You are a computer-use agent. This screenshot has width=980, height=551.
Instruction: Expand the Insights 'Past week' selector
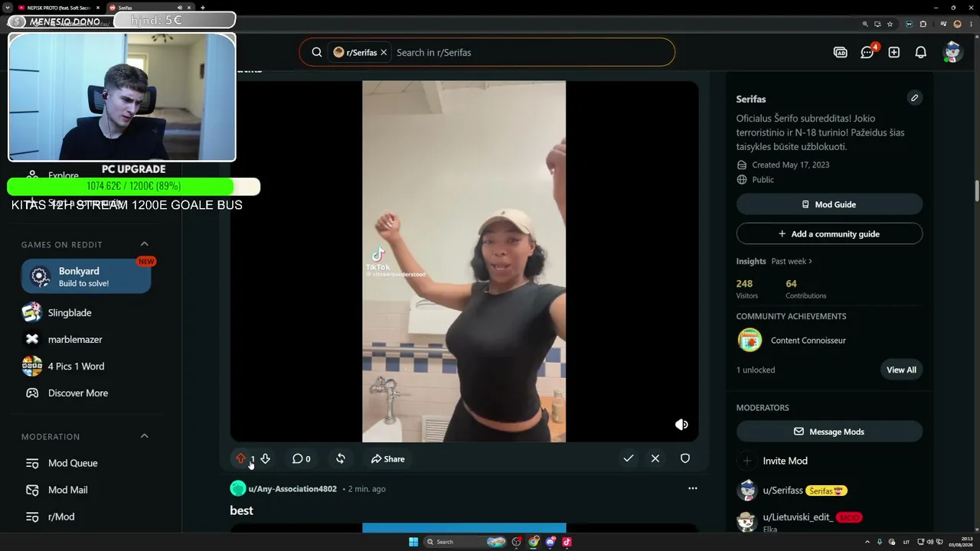point(792,261)
